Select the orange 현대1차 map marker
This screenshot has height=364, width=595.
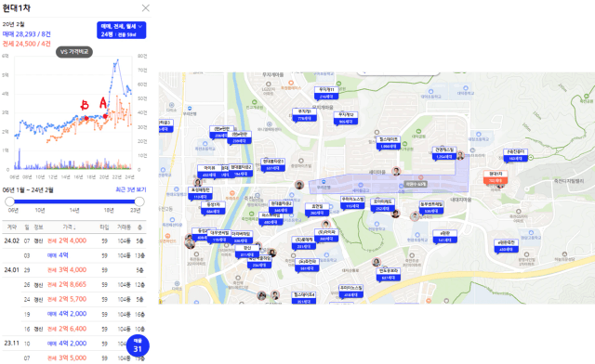[x=496, y=177]
